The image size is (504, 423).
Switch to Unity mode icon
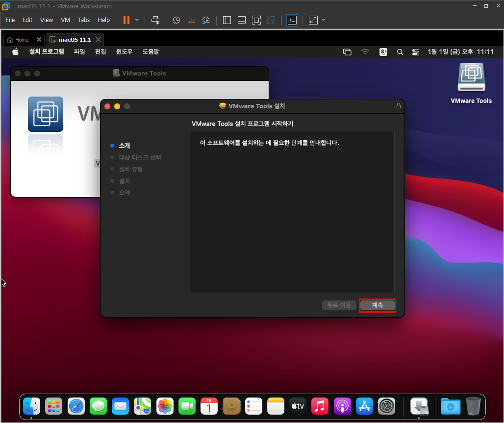coord(271,20)
